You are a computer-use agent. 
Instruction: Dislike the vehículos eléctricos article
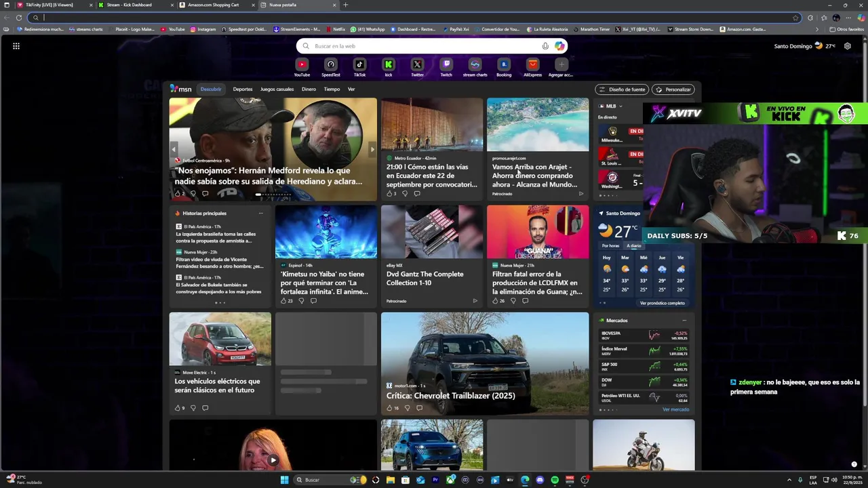[x=193, y=408]
